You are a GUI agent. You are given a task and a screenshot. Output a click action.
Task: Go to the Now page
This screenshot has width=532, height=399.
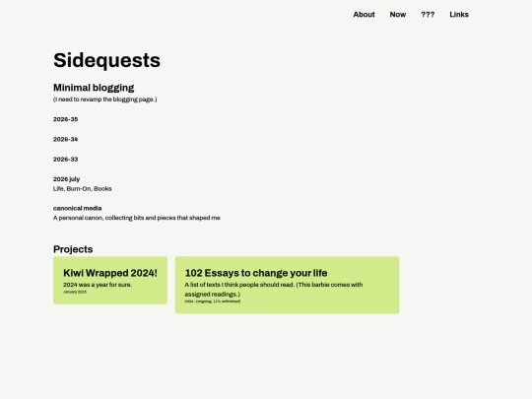398,15
